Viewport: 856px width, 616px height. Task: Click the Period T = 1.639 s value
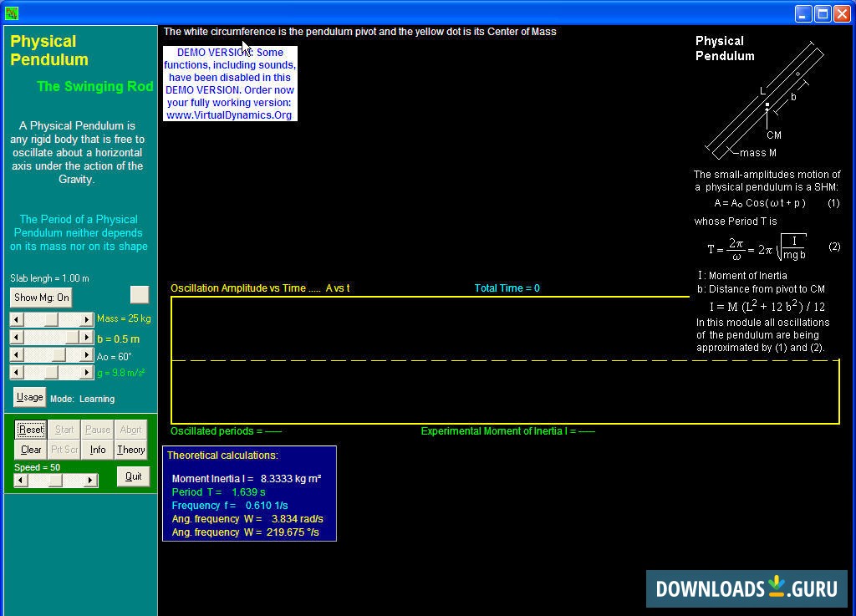point(218,492)
